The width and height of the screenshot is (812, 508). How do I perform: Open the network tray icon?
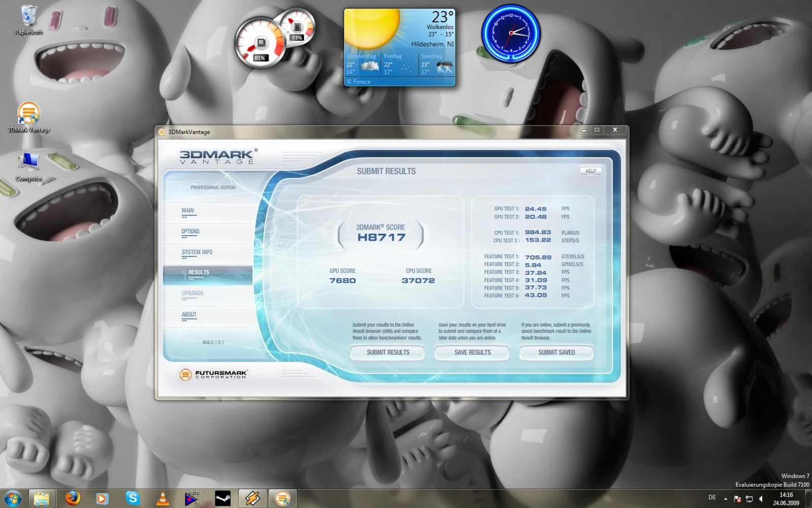coord(749,499)
